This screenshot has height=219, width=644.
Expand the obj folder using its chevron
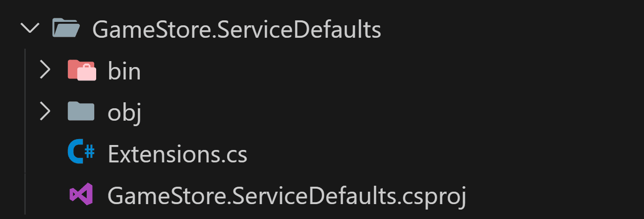45,112
